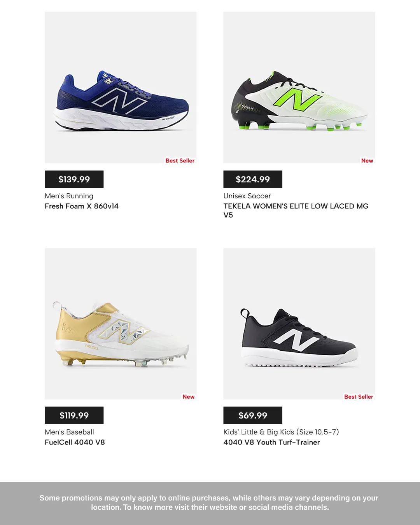420x525 pixels.
Task: Open the 4040 V8 Youth Turf-Trainer title
Action: point(271,442)
